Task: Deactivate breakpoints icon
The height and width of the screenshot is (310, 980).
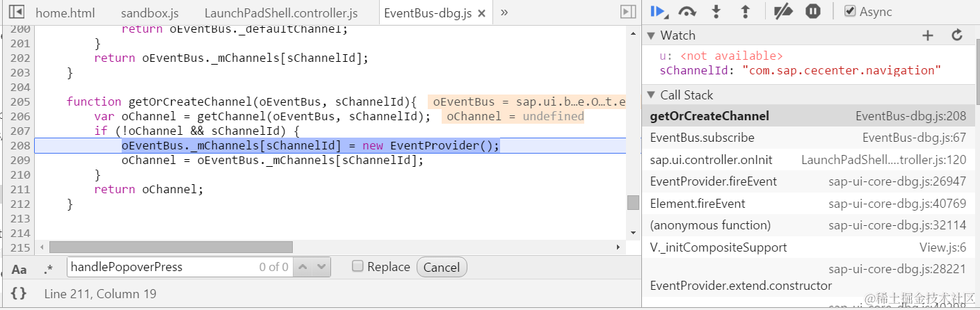Action: point(783,11)
